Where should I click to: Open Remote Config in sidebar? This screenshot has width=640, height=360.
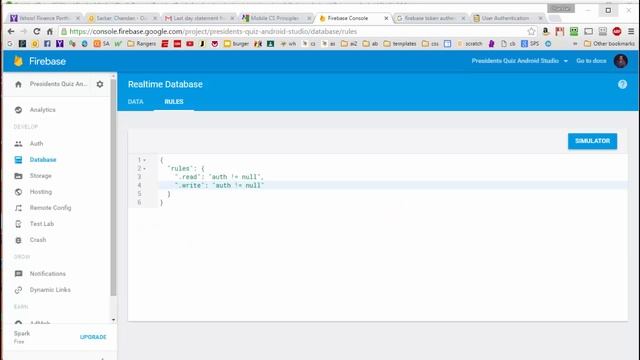coord(50,208)
